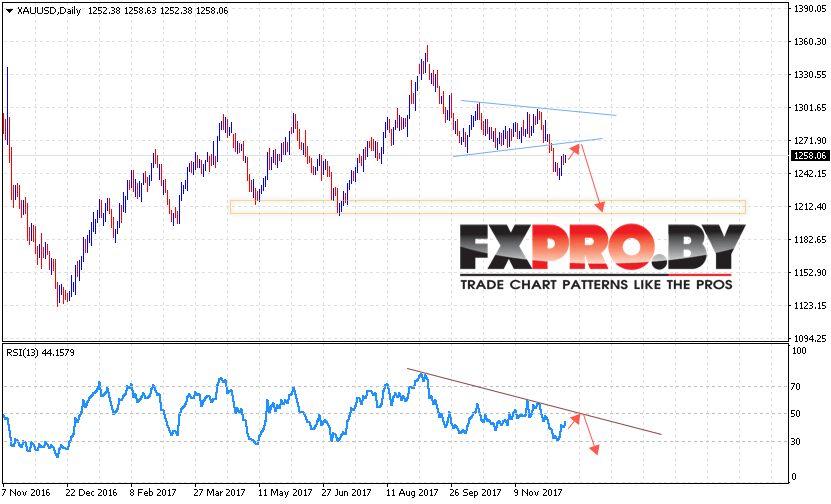The width and height of the screenshot is (831, 504).
Task: Click the 26 Sep 2017 date label
Action: 475,492
